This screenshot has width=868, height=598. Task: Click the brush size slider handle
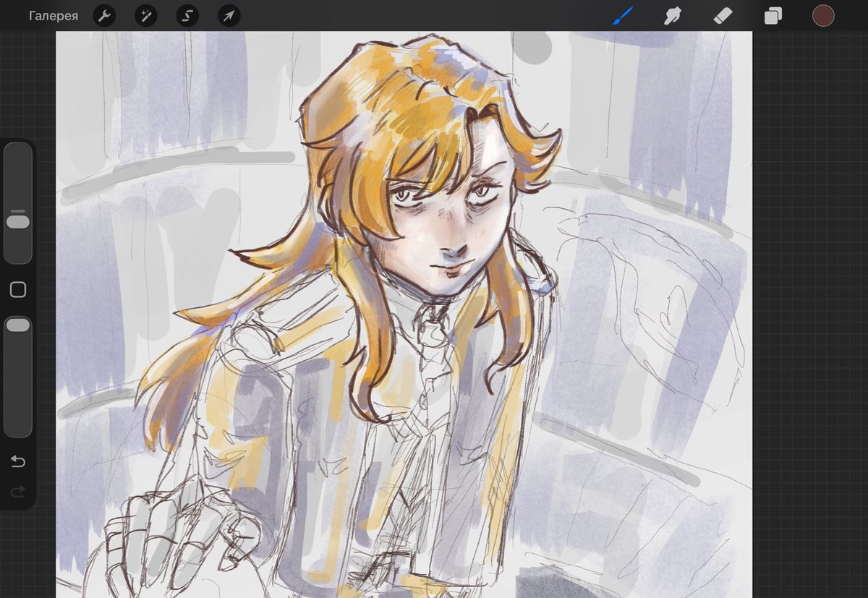[x=18, y=221]
